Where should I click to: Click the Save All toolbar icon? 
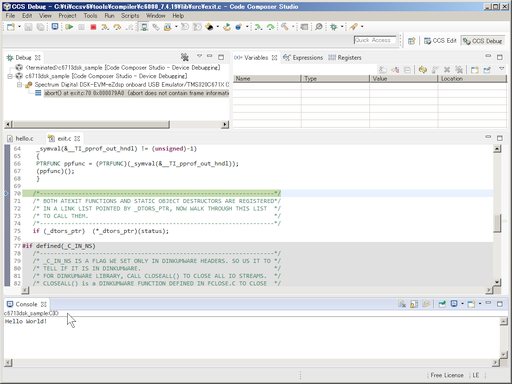tap(40, 27)
